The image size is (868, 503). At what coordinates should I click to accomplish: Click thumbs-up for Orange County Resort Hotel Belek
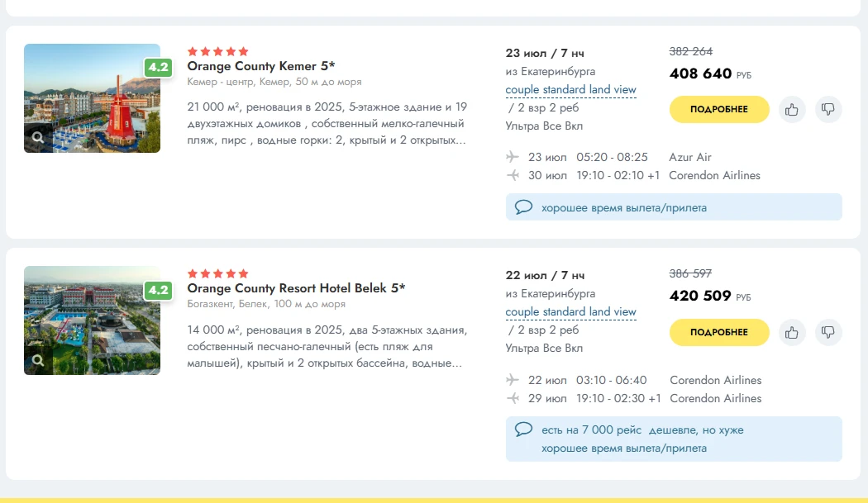(792, 332)
